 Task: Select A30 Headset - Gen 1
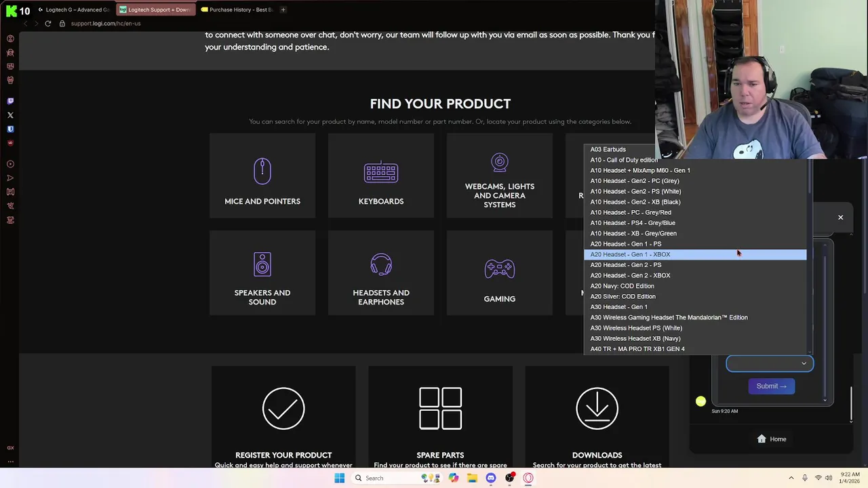pyautogui.click(x=695, y=307)
